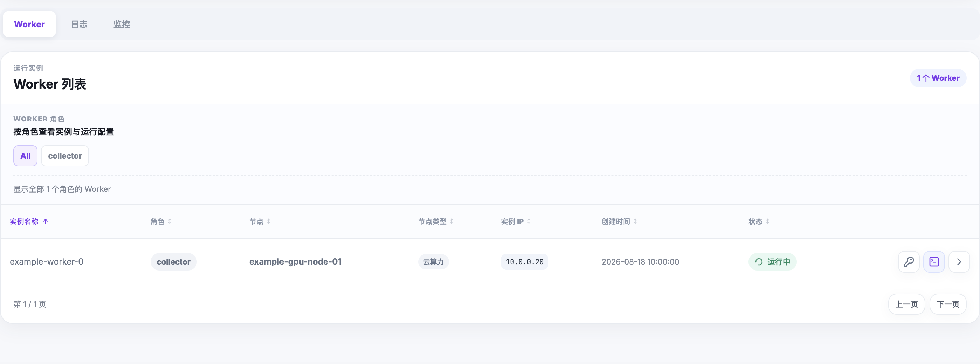Click text 显示全部 1 个角色的 Worker
Viewport: 980px width, 364px height.
[x=62, y=189]
